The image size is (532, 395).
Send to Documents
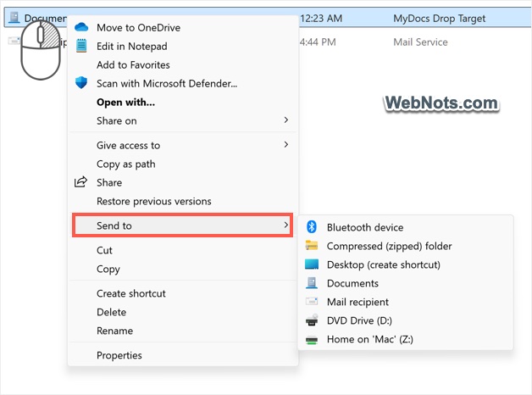click(x=406, y=283)
